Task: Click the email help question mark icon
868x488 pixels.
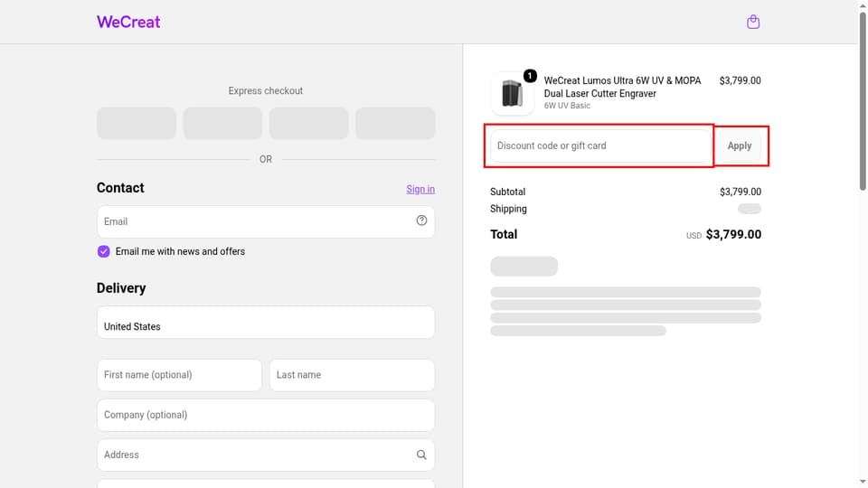Action: click(421, 221)
